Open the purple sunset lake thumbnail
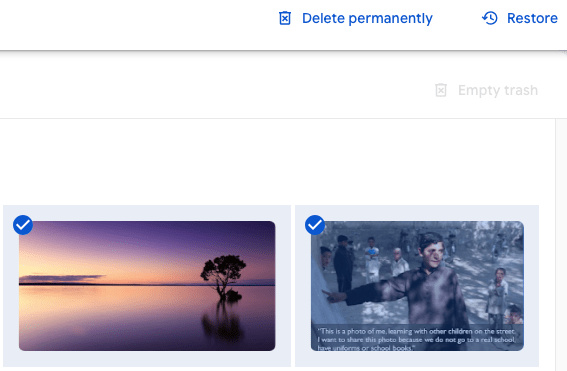 [x=147, y=286]
